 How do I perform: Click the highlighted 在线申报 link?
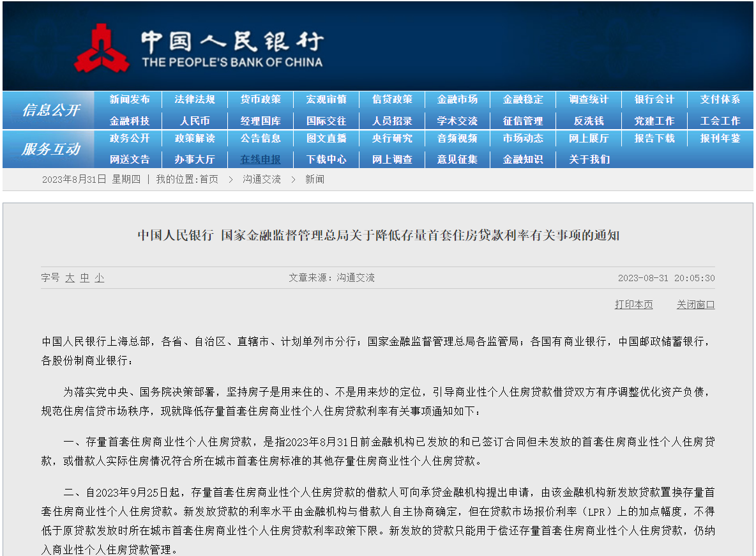click(x=261, y=160)
